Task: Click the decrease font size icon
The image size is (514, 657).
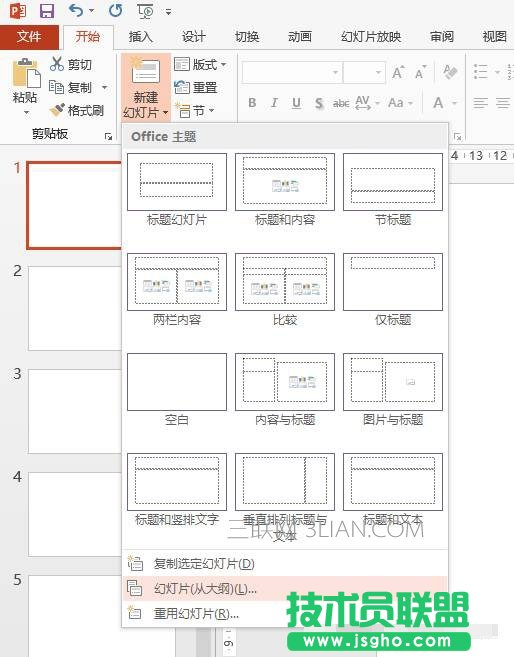Action: 420,72
